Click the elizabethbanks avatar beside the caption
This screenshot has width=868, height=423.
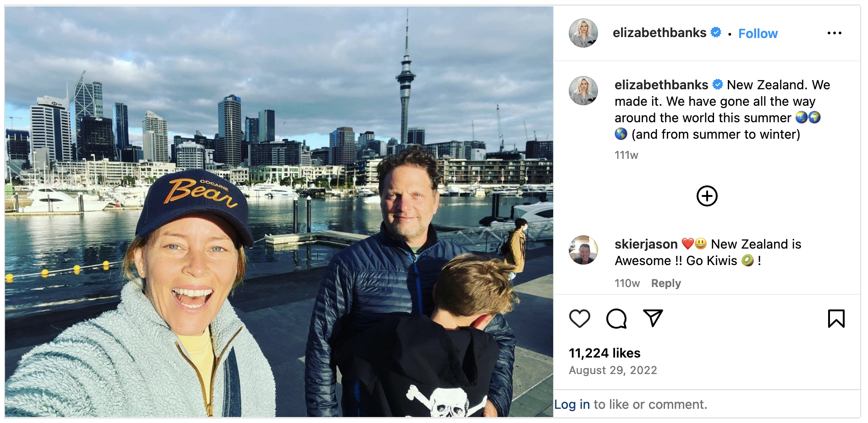(583, 91)
